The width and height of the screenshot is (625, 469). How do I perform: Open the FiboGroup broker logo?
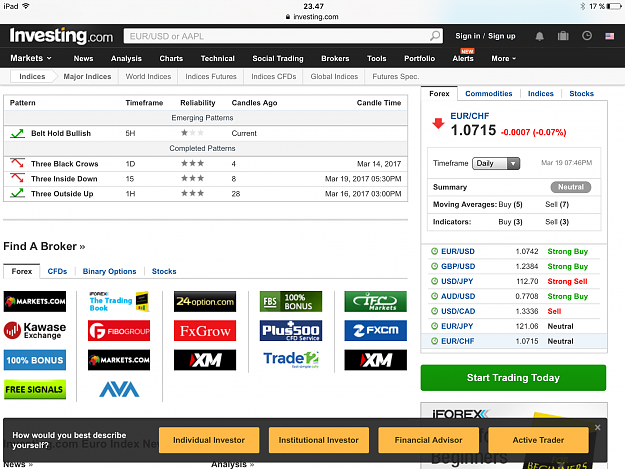119,331
